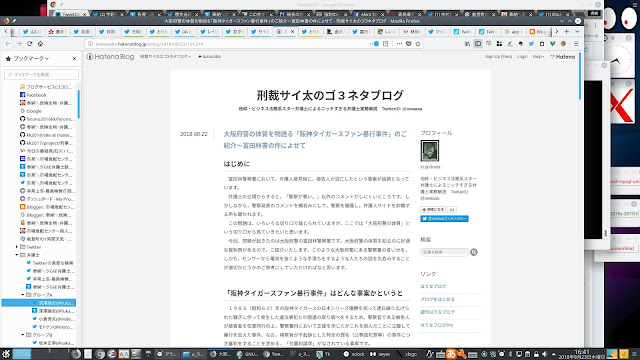Expand the Twitter bookmark folder
The height and width of the screenshot is (360, 640).
17,247
